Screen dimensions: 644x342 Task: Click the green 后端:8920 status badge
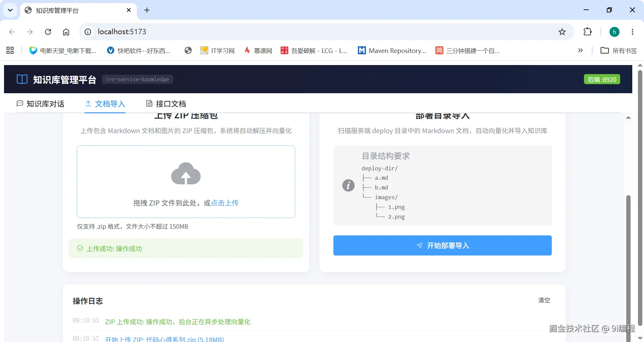coord(602,79)
